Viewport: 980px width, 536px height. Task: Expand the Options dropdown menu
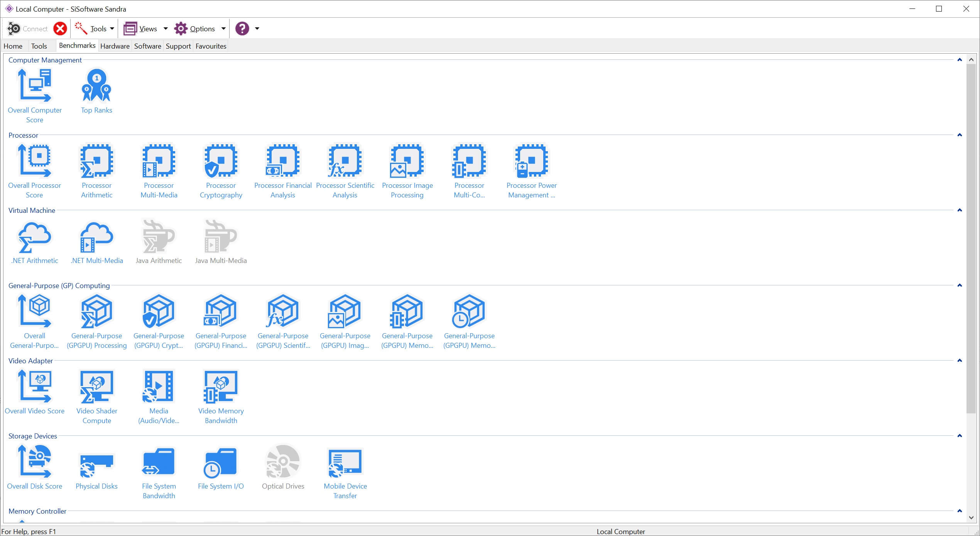point(223,29)
